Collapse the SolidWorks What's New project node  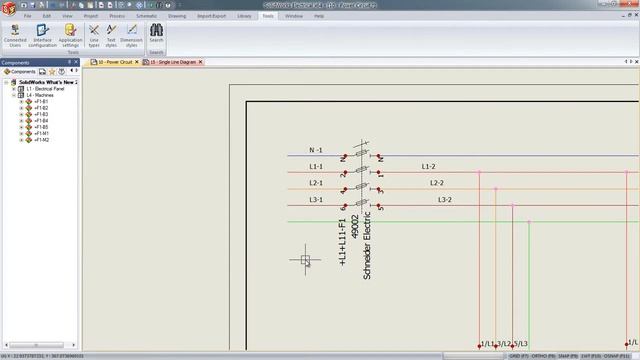tap(6, 82)
